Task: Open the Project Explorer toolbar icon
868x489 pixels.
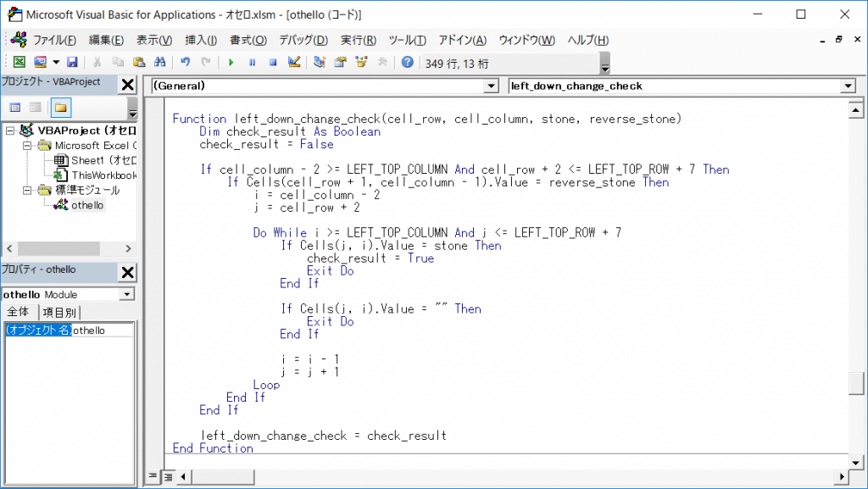Action: pos(320,62)
